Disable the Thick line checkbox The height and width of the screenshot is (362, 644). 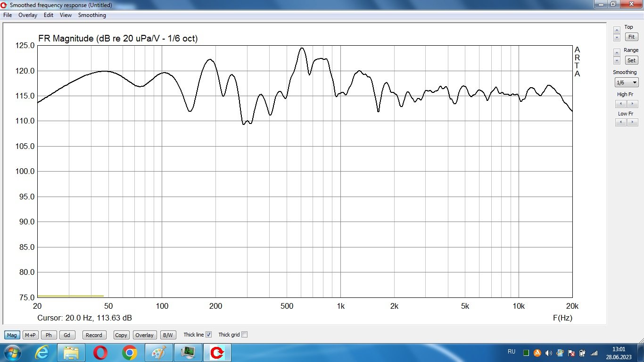(209, 335)
